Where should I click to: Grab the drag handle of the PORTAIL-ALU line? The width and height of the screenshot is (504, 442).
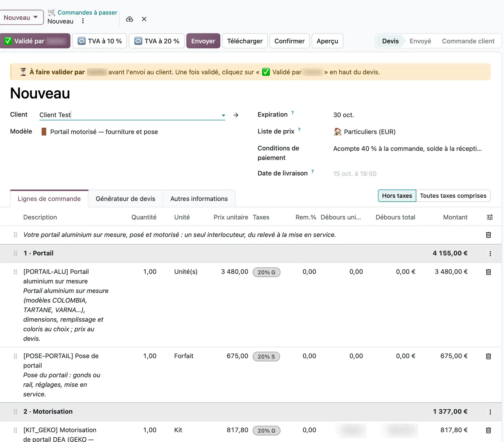[x=15, y=272]
